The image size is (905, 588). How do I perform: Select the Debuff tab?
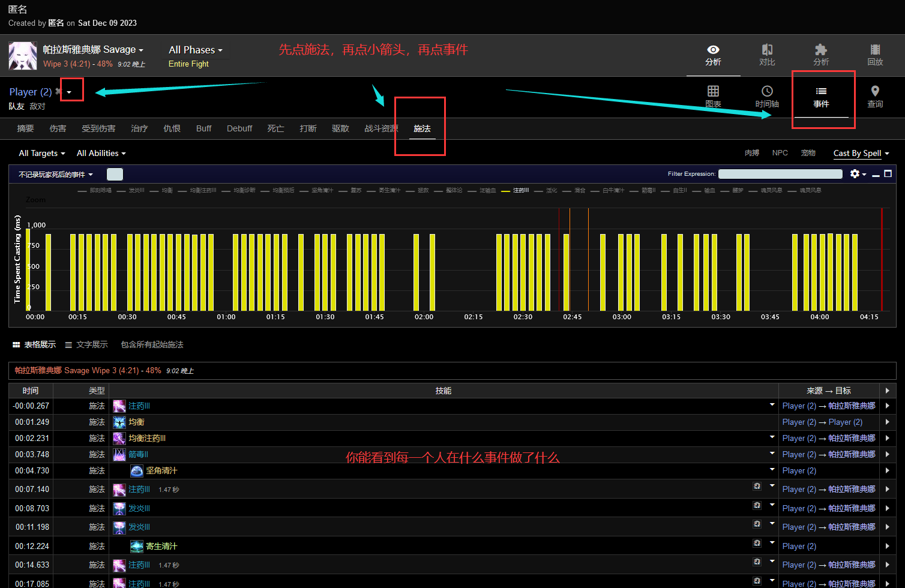[x=239, y=129]
